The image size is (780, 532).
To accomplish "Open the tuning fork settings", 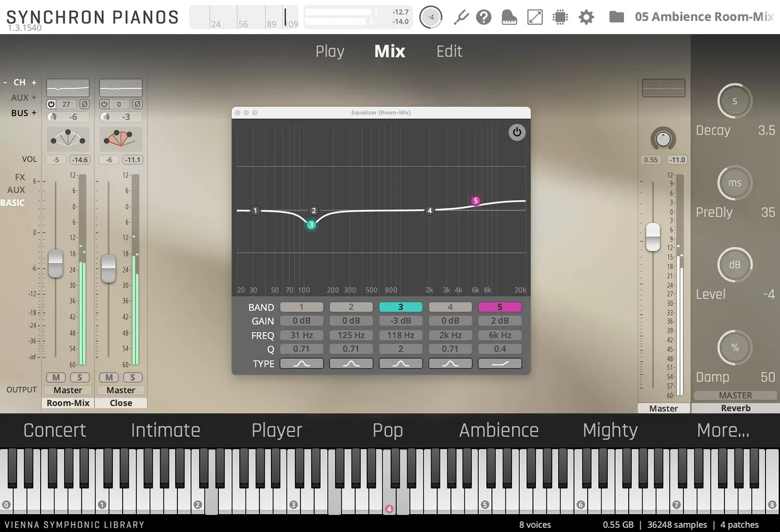I will coord(461,17).
